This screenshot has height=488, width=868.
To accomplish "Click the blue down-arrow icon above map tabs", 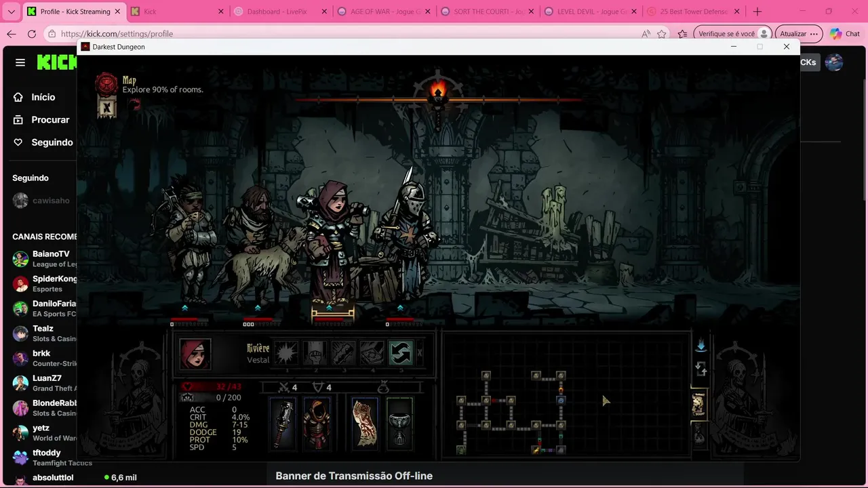I will pos(701,346).
